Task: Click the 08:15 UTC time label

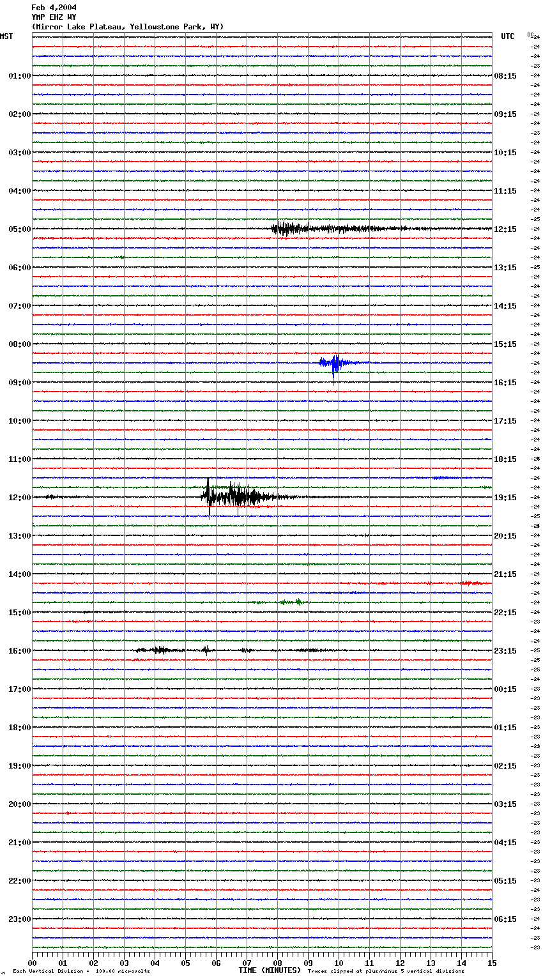Action: [x=505, y=76]
